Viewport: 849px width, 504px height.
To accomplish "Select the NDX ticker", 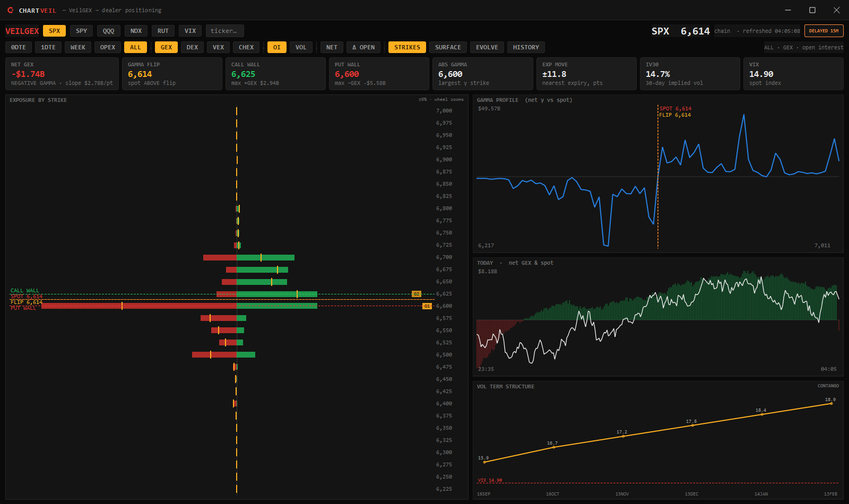I will pos(136,31).
